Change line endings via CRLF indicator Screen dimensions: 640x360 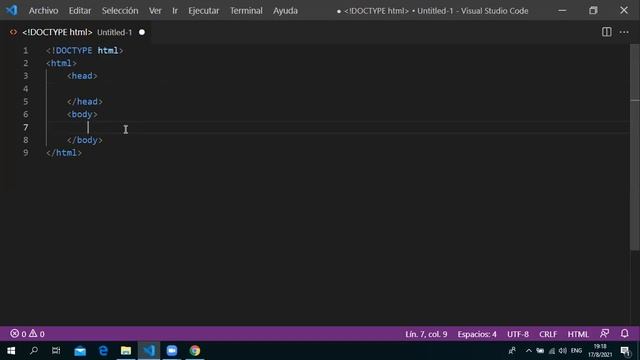tap(548, 334)
